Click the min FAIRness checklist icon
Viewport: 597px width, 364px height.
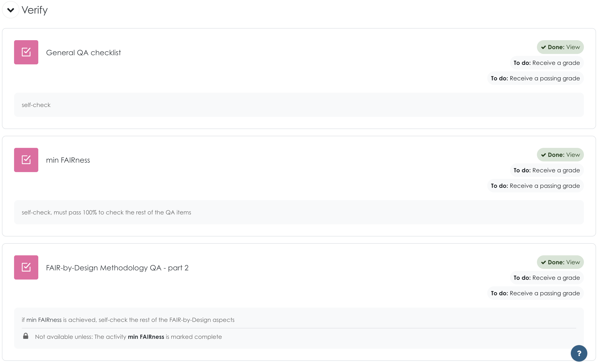(x=26, y=160)
